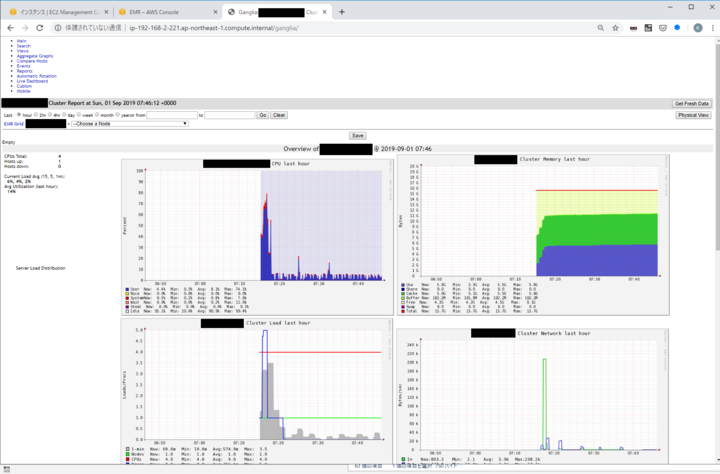Image resolution: width=720 pixels, height=474 pixels.
Task: Select the day time range radio
Action: (x=64, y=115)
